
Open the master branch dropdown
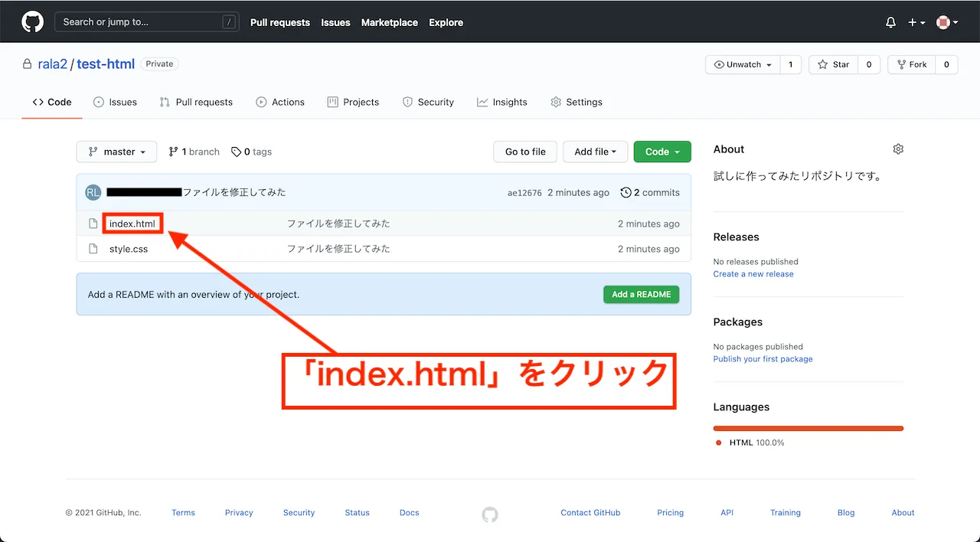(x=116, y=152)
